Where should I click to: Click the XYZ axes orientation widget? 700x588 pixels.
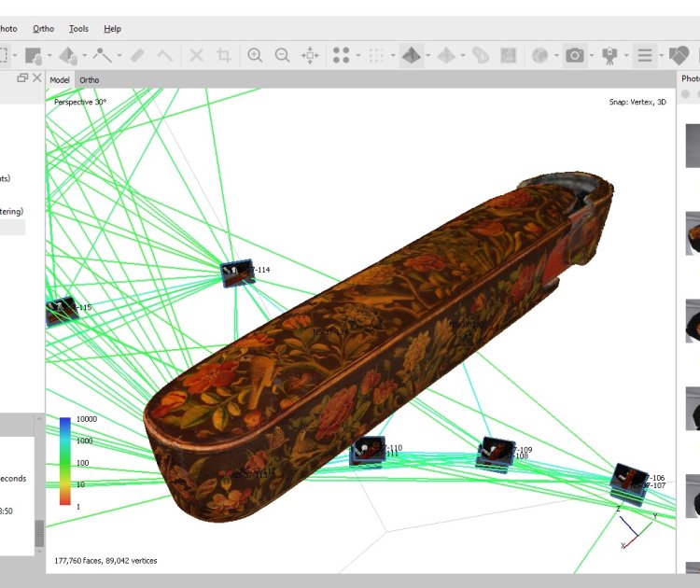[x=637, y=528]
